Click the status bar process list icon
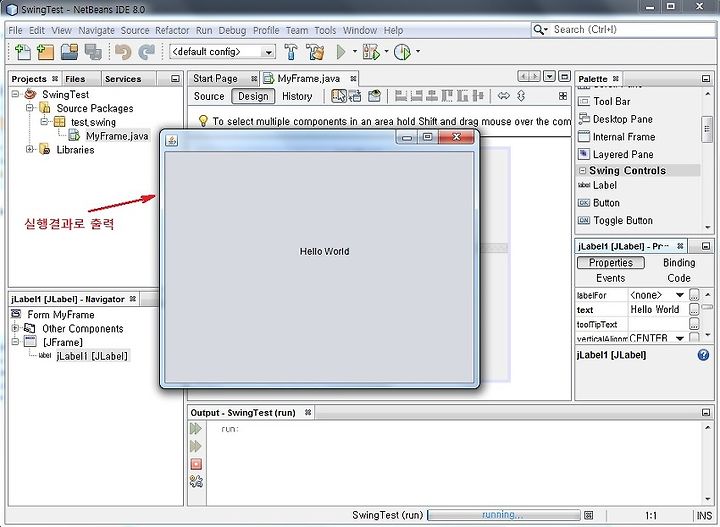The image size is (720, 527). click(589, 515)
